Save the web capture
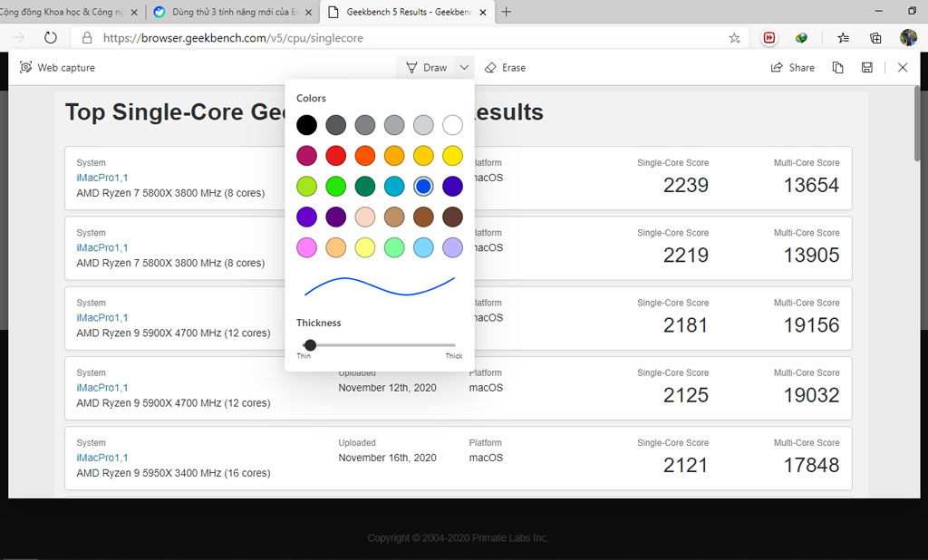The image size is (928, 560). click(x=867, y=67)
